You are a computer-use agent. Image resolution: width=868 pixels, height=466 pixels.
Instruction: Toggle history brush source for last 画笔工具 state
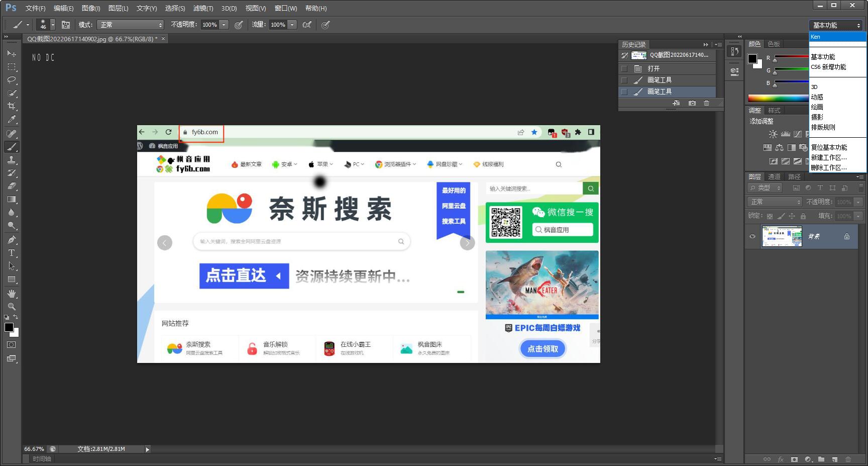tap(624, 91)
